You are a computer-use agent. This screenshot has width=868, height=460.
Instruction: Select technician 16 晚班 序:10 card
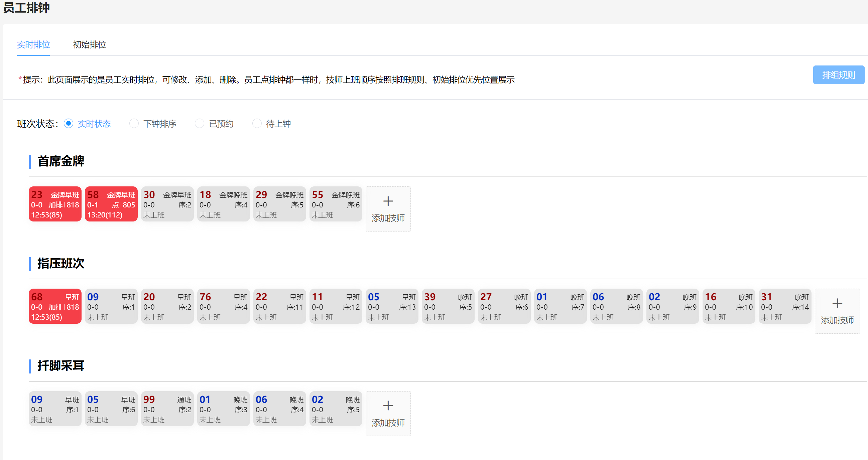point(729,306)
